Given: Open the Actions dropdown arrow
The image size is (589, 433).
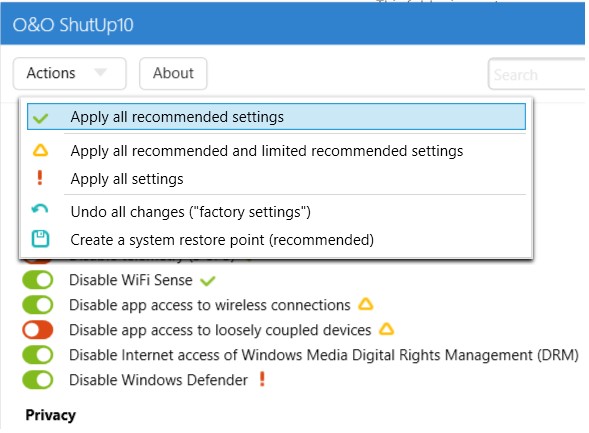Looking at the screenshot, I should [100, 72].
